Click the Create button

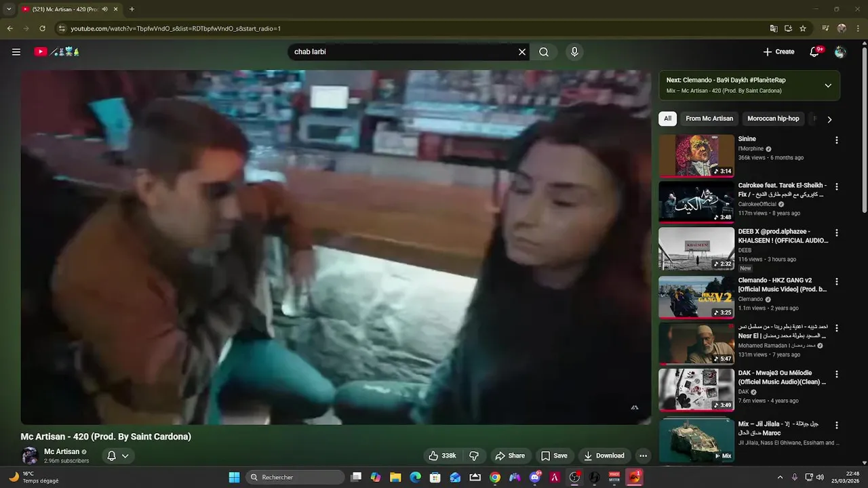778,52
